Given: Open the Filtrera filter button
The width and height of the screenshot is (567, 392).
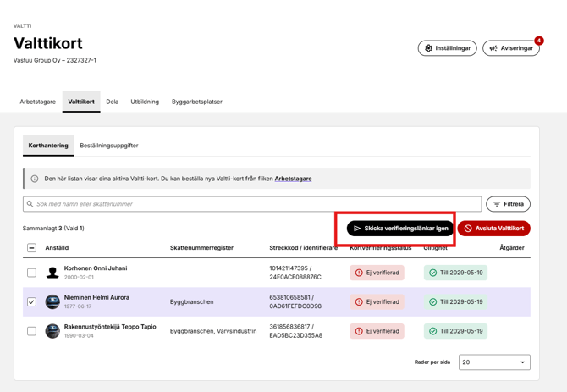Looking at the screenshot, I should point(508,204).
